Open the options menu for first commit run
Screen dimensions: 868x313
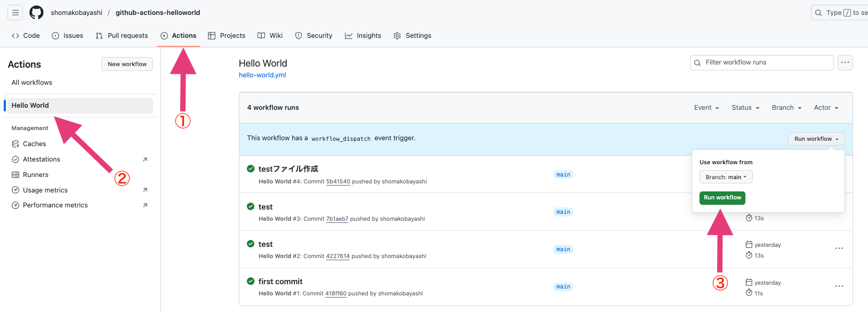839,286
